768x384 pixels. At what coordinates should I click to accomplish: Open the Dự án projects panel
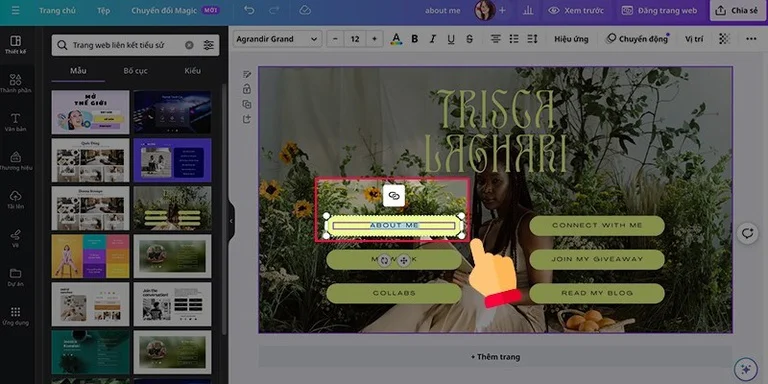click(16, 277)
